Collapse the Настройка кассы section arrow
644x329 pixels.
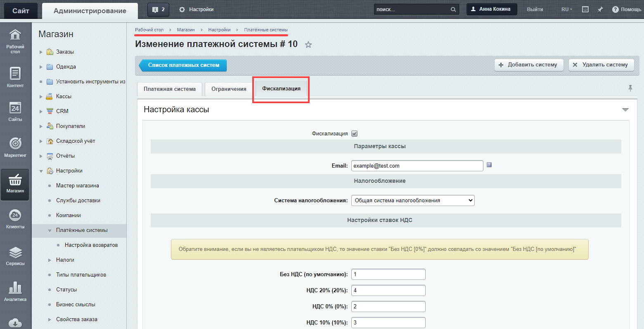[x=625, y=110]
